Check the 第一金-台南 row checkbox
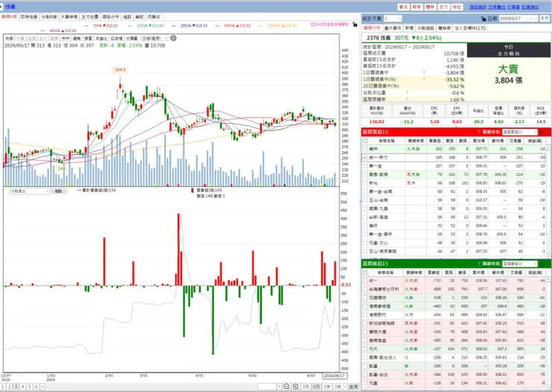The width and height of the screenshot is (552, 392). [365, 192]
